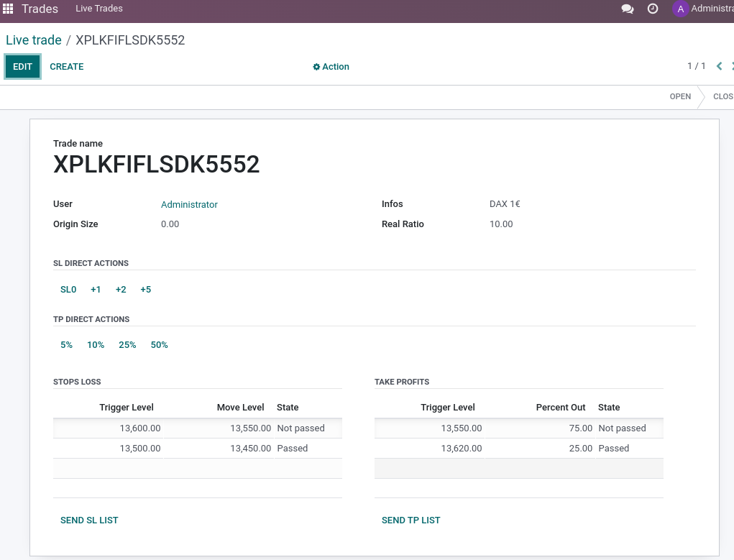Go to previous record arrow
734x560 pixels.
(720, 66)
